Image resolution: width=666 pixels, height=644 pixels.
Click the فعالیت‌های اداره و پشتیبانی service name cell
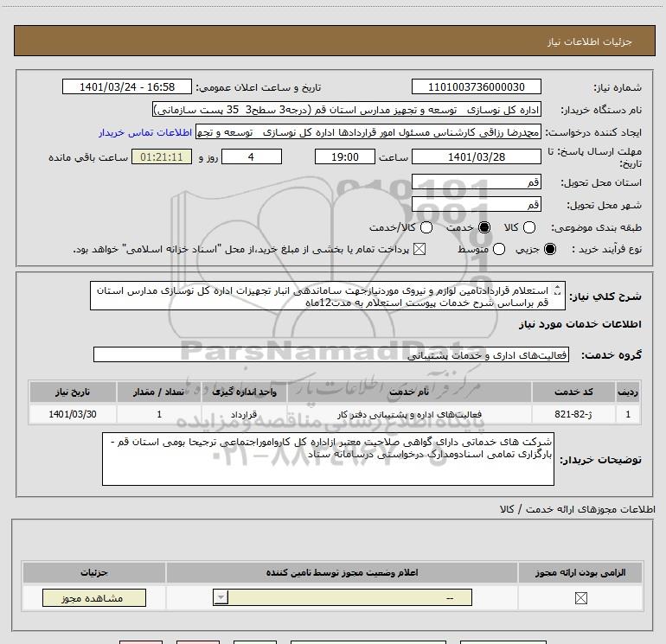(409, 414)
